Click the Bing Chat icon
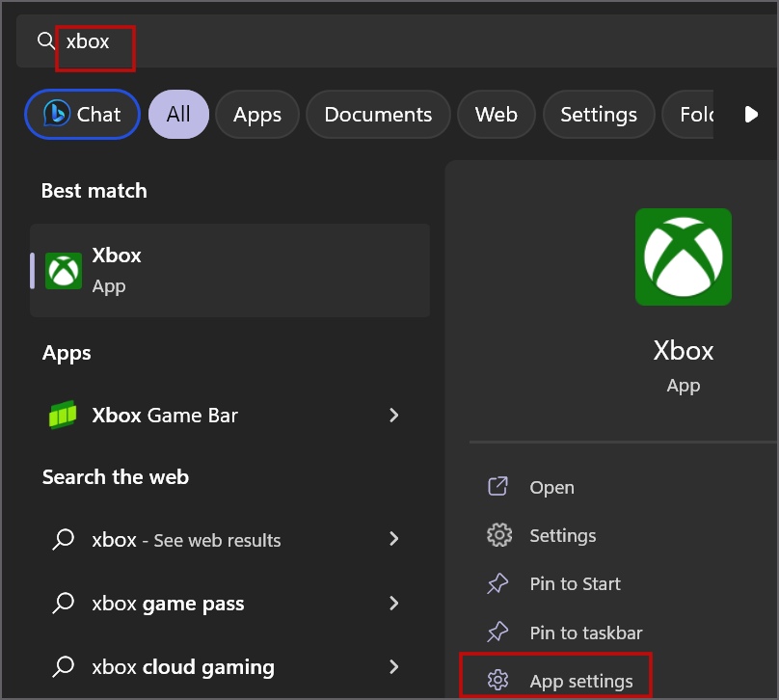 58,114
